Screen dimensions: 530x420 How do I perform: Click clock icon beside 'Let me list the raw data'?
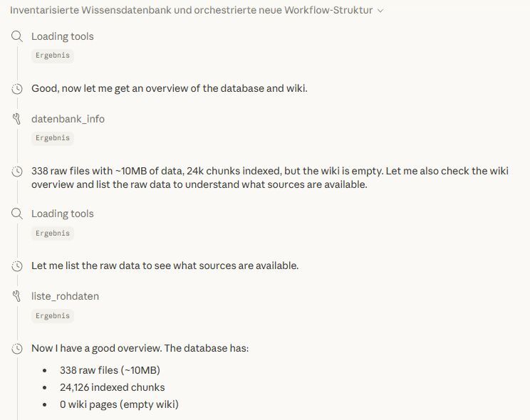pos(17,266)
